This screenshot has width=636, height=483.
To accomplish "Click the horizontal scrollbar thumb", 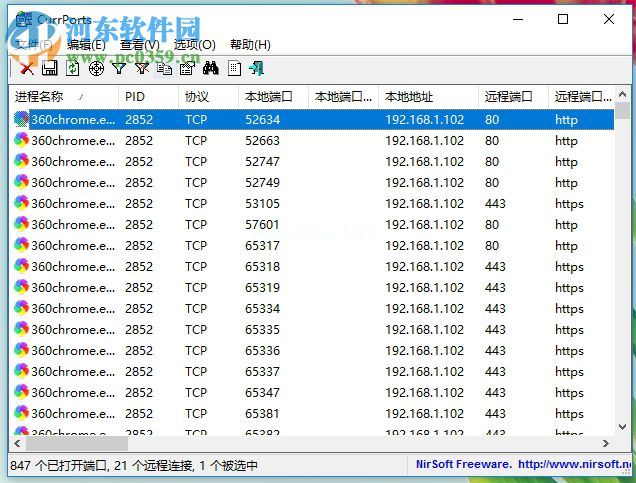I will [x=77, y=443].
